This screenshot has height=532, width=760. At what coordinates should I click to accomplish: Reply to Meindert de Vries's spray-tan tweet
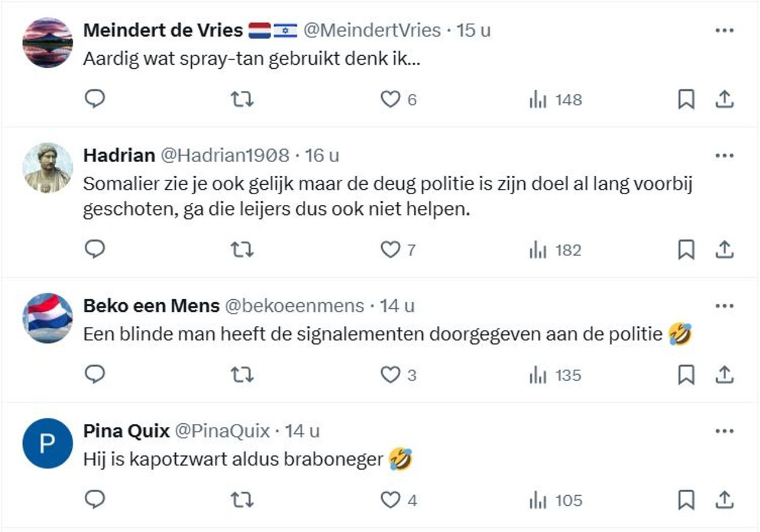pyautogui.click(x=94, y=100)
